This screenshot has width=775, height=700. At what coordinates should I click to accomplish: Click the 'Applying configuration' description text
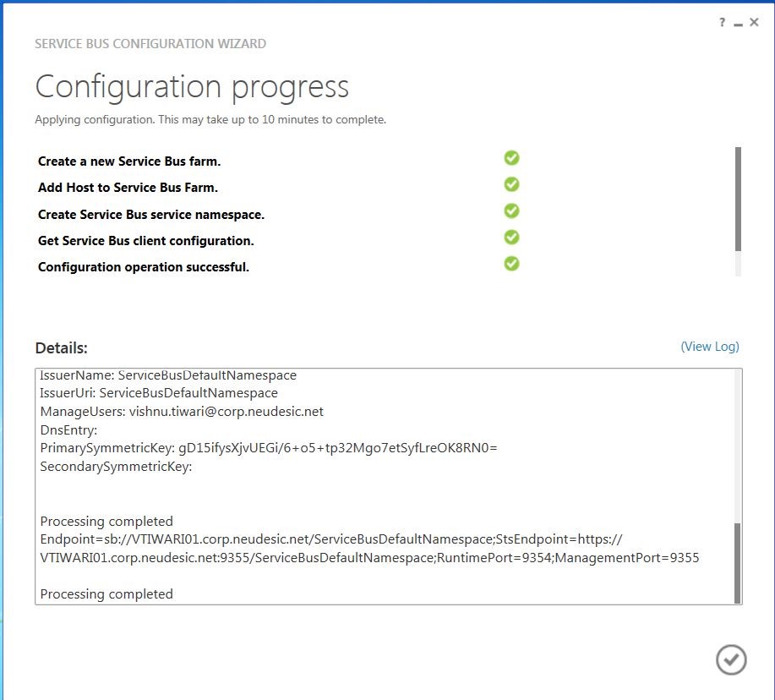(x=210, y=120)
